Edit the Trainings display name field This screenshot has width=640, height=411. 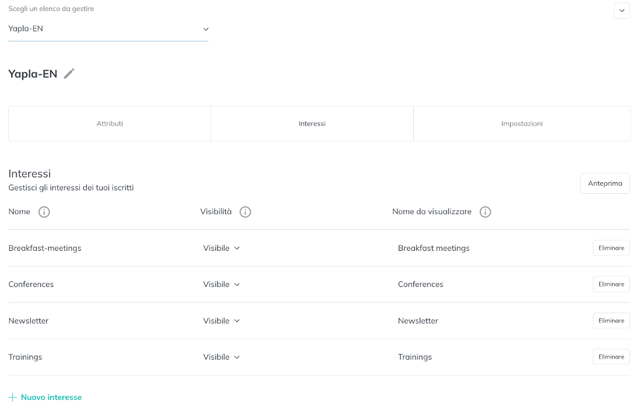[415, 357]
